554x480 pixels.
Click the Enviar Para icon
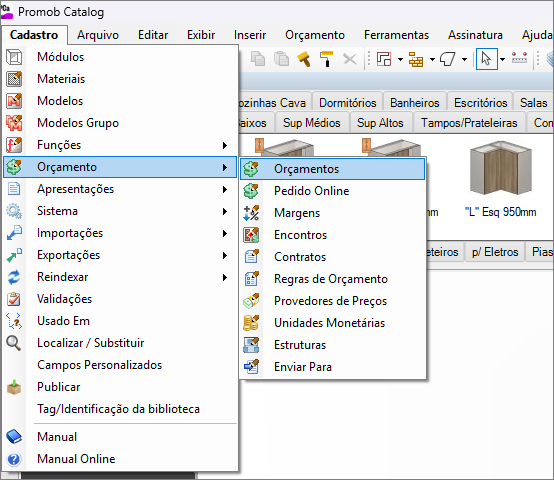(x=251, y=367)
